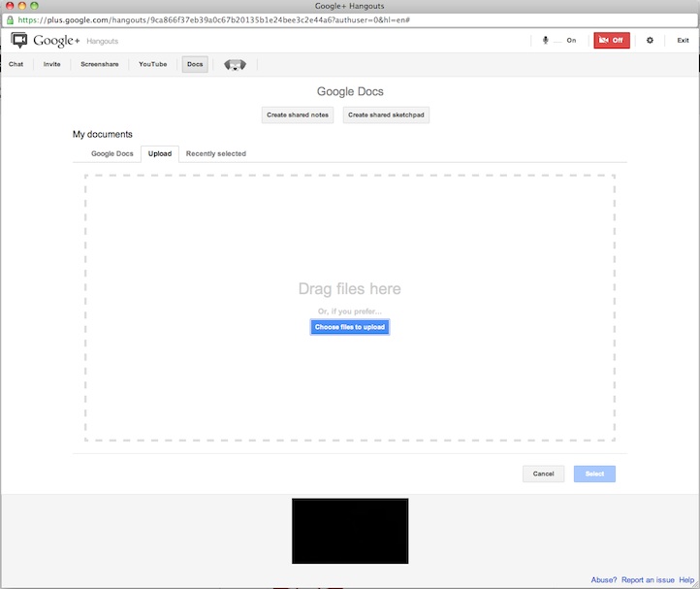Open the Chat panel

(16, 64)
